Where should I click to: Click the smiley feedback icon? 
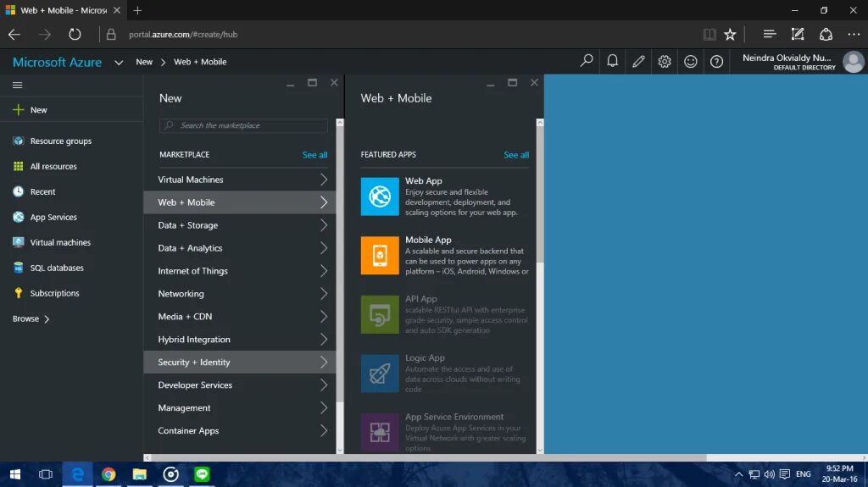point(690,62)
